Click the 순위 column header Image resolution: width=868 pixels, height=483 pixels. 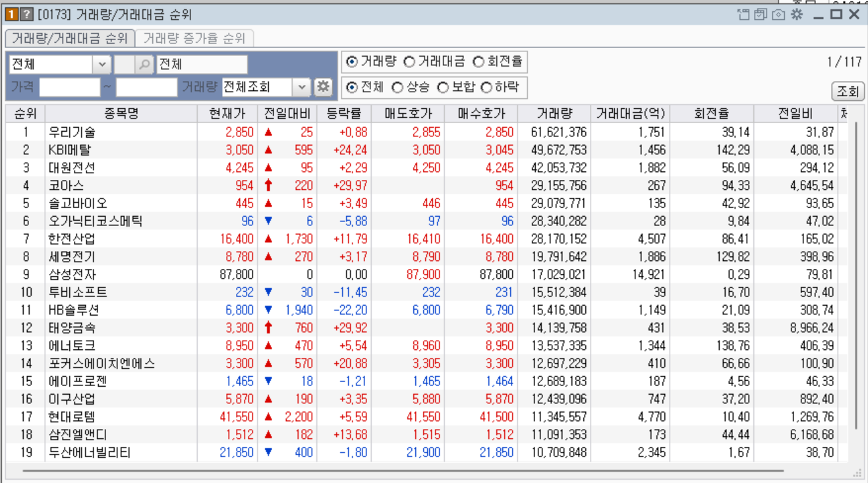click(x=25, y=113)
